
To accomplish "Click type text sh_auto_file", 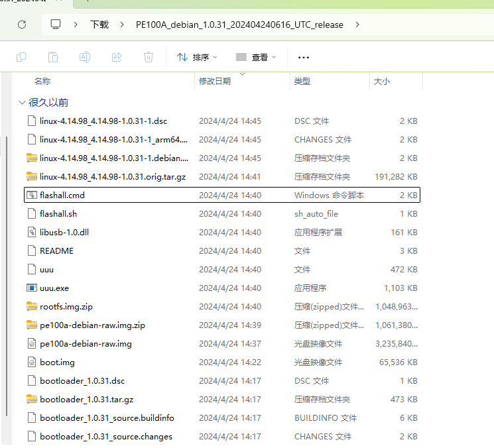I will click(x=316, y=214).
